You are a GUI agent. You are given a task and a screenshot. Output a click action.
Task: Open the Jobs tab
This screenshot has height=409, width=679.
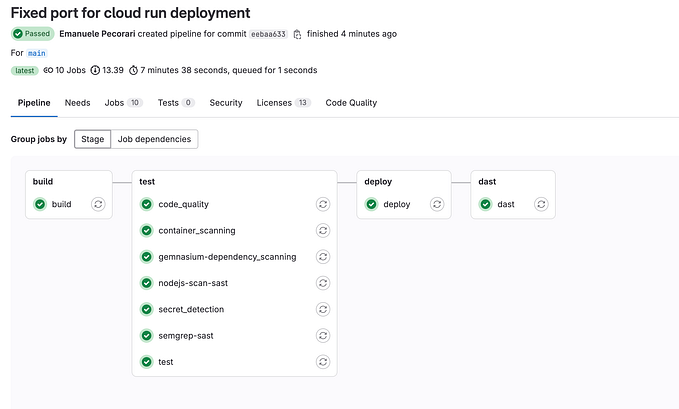pyautogui.click(x=123, y=103)
